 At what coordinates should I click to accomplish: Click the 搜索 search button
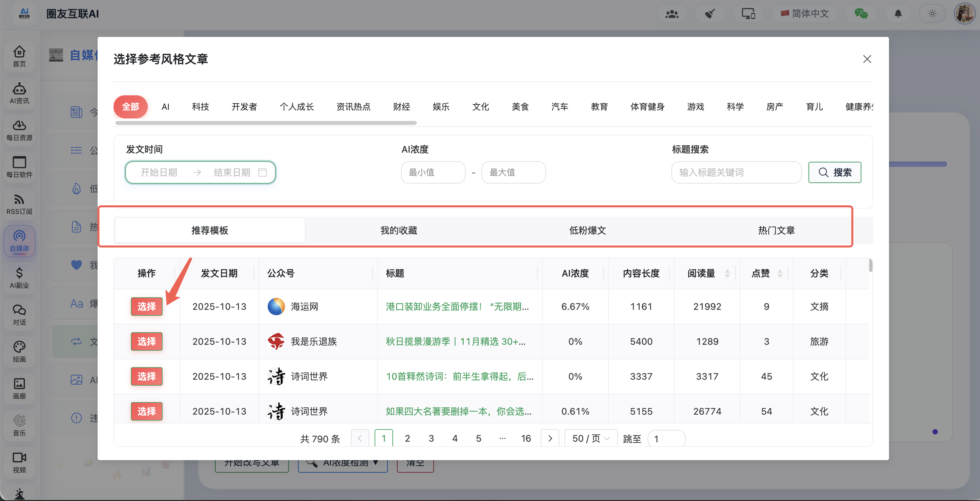[x=834, y=172]
